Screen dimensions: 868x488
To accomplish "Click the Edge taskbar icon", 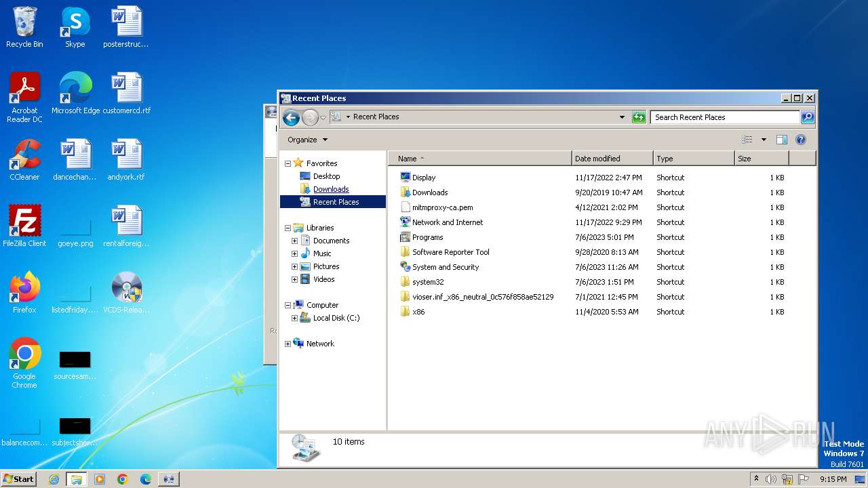I will click(x=146, y=479).
